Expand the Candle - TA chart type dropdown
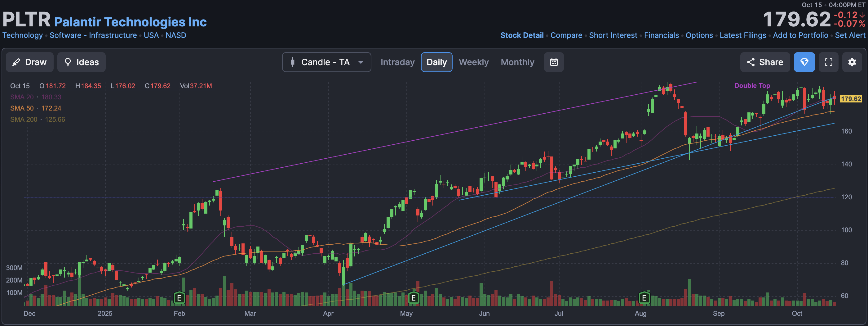 [x=326, y=62]
